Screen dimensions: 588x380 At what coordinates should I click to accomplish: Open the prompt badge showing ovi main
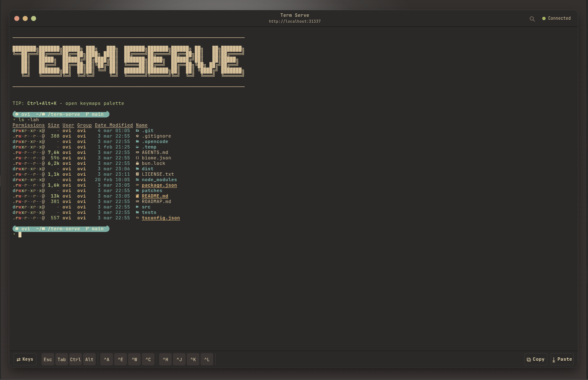61,229
